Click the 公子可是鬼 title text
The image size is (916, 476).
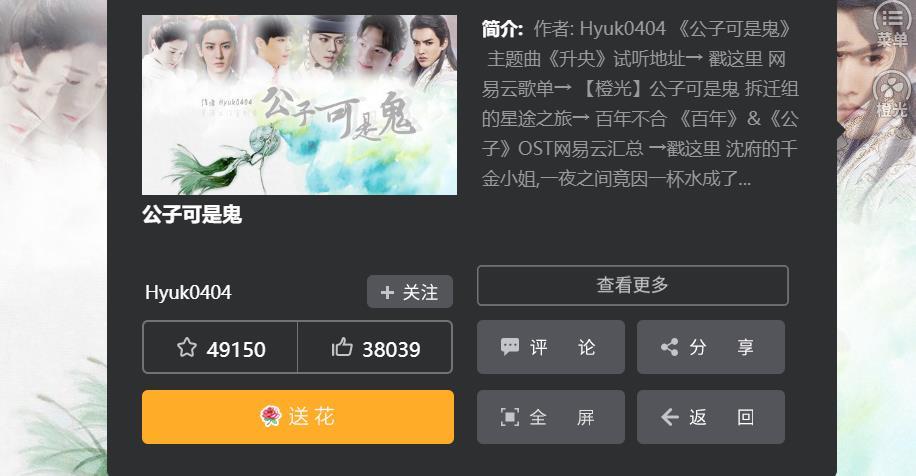tap(192, 214)
